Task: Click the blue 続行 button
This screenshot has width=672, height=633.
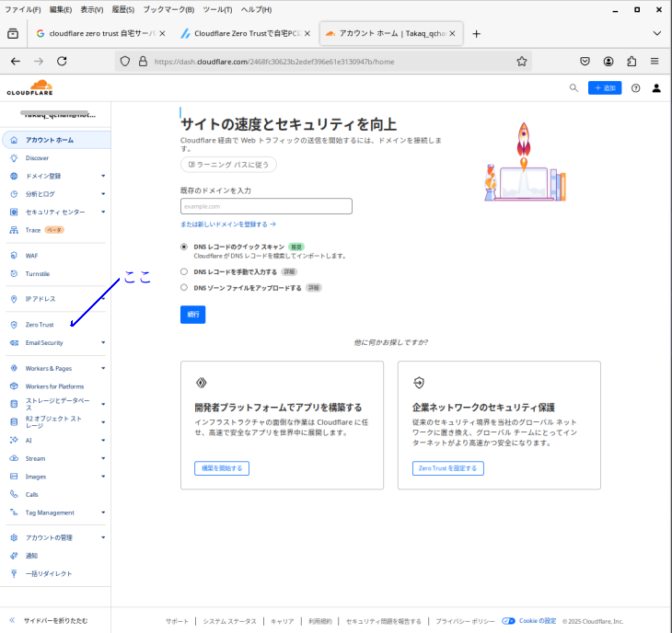Action: [192, 314]
